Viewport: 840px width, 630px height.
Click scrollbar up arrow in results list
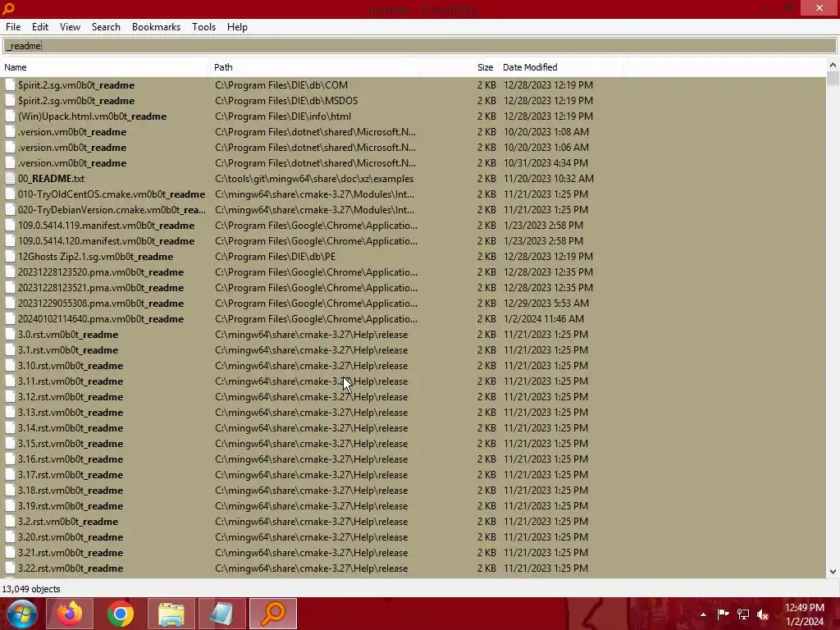(x=833, y=65)
